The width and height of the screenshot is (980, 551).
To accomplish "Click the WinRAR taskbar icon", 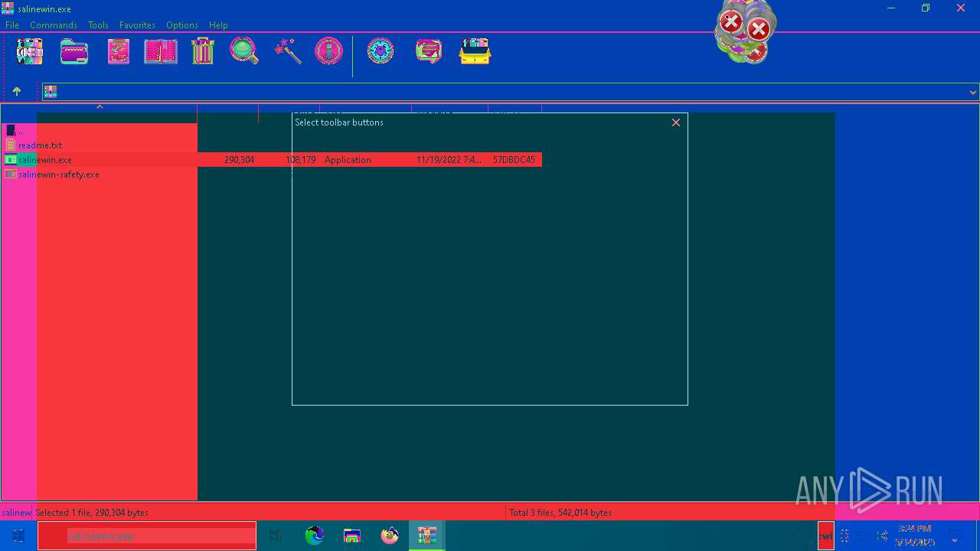I will pos(427,536).
